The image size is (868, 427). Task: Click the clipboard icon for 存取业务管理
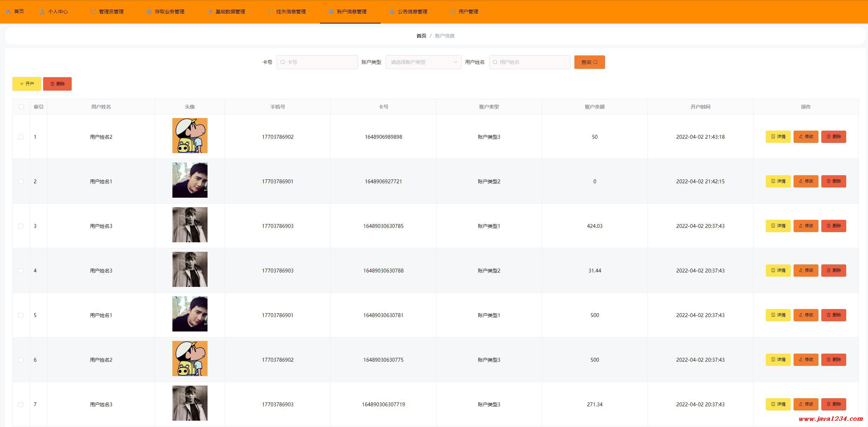149,12
